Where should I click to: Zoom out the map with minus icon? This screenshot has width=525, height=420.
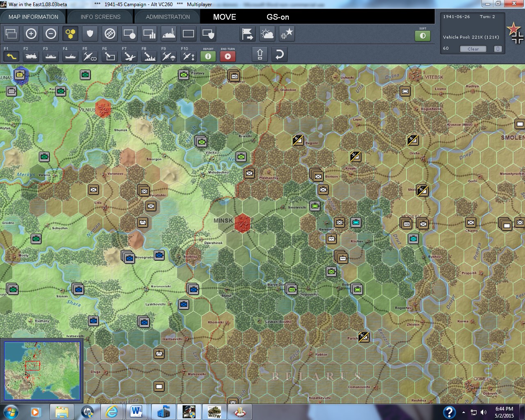click(51, 34)
